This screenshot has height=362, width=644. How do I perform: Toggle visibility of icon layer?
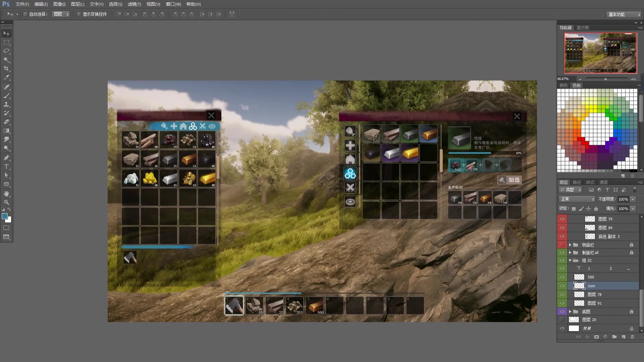[x=562, y=285]
